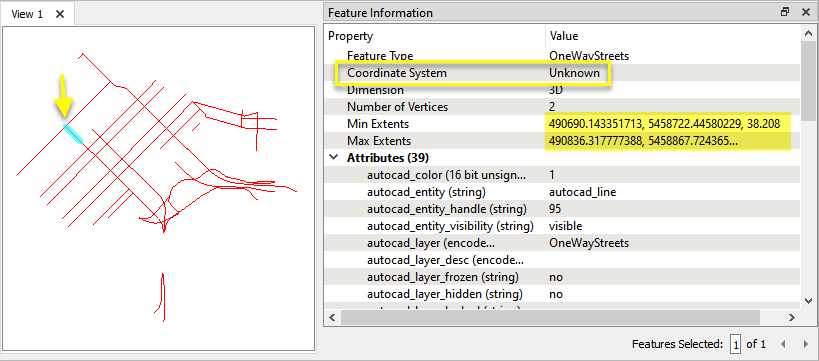Click the vertical scrollbar up arrow
Image resolution: width=819 pixels, height=361 pixels.
(808, 34)
